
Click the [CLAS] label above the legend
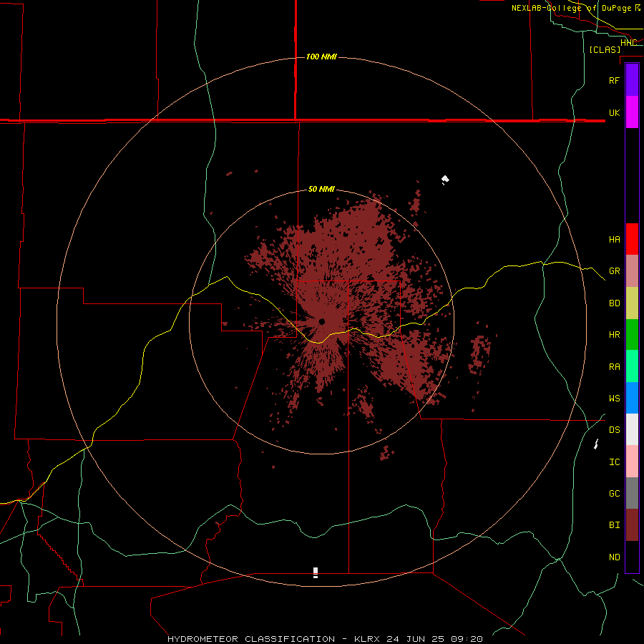[x=605, y=49]
